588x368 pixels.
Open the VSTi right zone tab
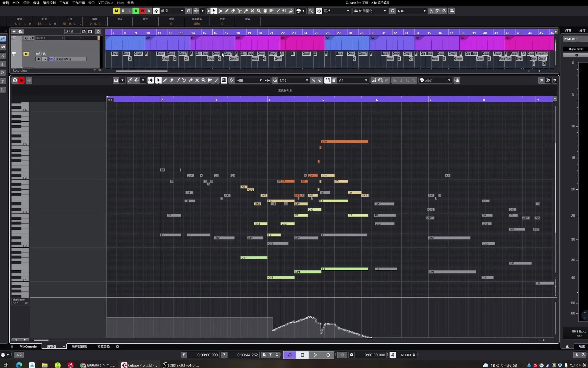coord(568,30)
